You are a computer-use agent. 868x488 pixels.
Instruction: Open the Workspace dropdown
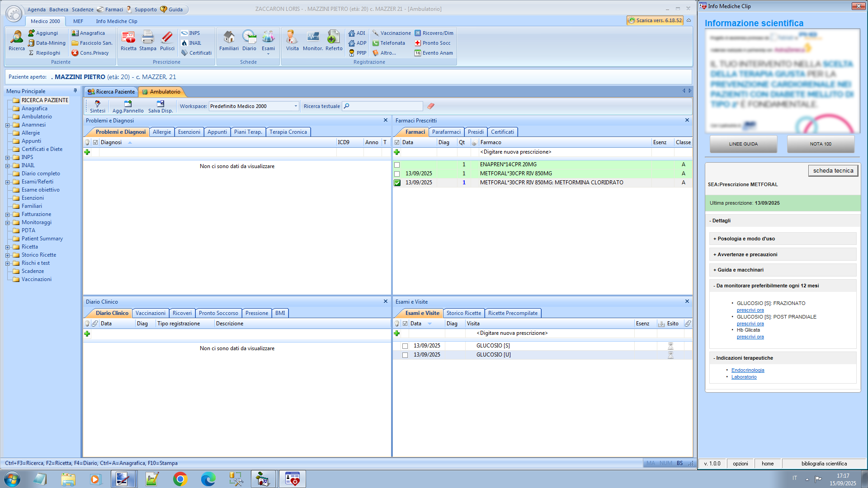coord(296,106)
